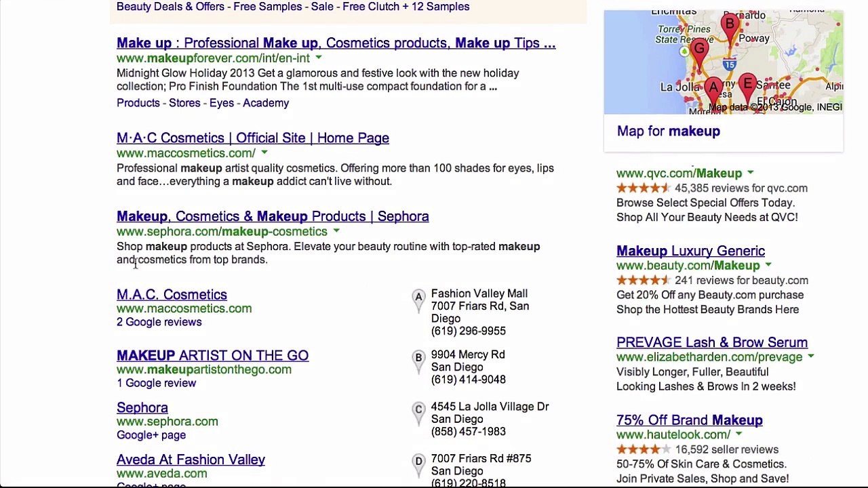The height and width of the screenshot is (488, 868).
Task: Select red marker A near La Jolla on the map
Action: click(713, 89)
